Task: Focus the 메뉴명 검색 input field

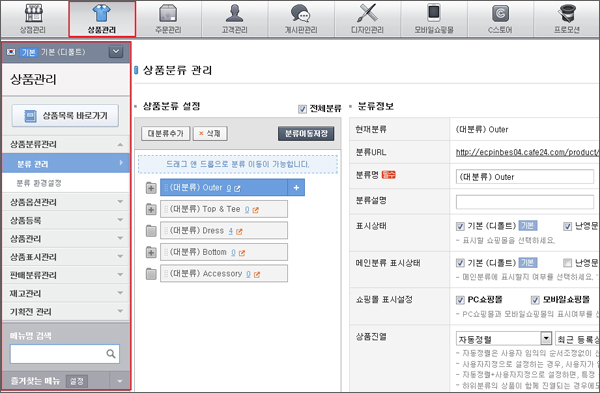Action: pos(65,354)
